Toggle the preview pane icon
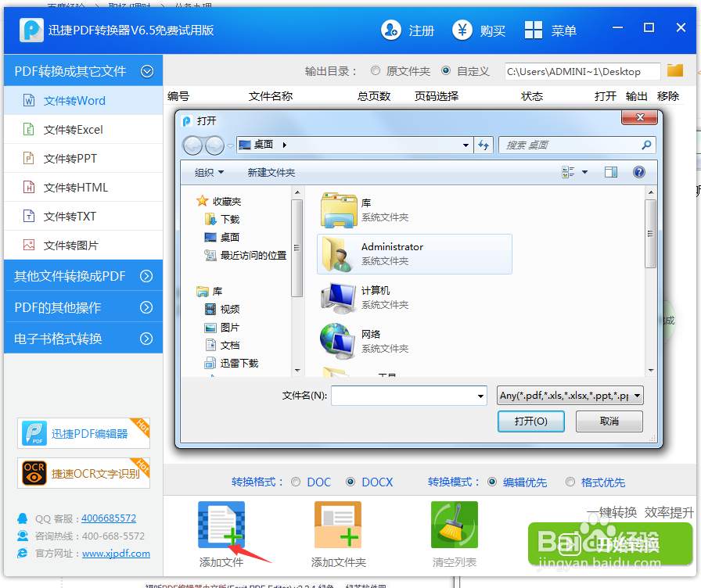This screenshot has width=701, height=588. [611, 172]
